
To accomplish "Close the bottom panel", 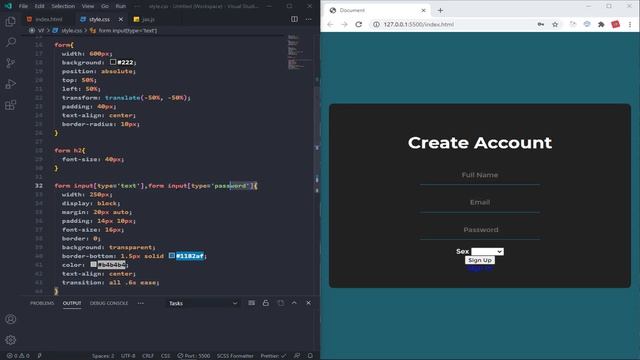I will (x=309, y=303).
